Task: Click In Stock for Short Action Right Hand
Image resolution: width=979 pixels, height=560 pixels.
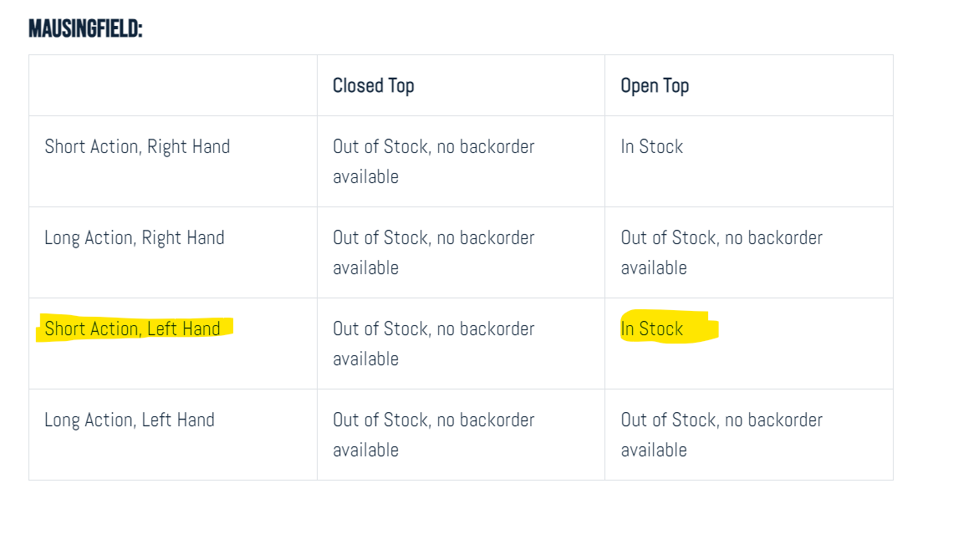Action: point(652,147)
